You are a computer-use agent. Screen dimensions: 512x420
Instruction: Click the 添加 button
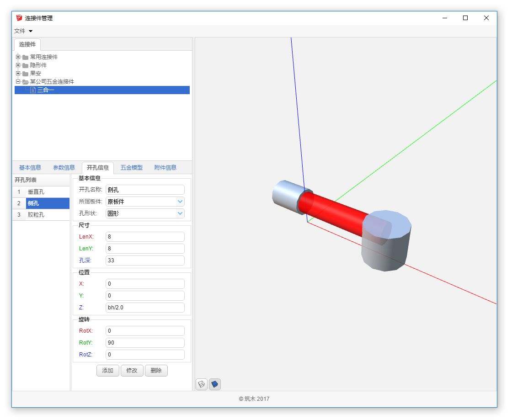108,371
